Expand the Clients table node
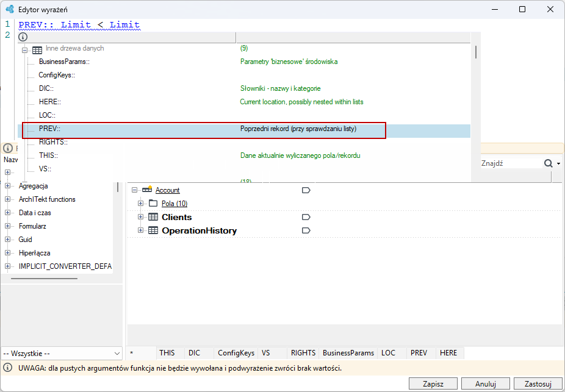 pyautogui.click(x=140, y=217)
